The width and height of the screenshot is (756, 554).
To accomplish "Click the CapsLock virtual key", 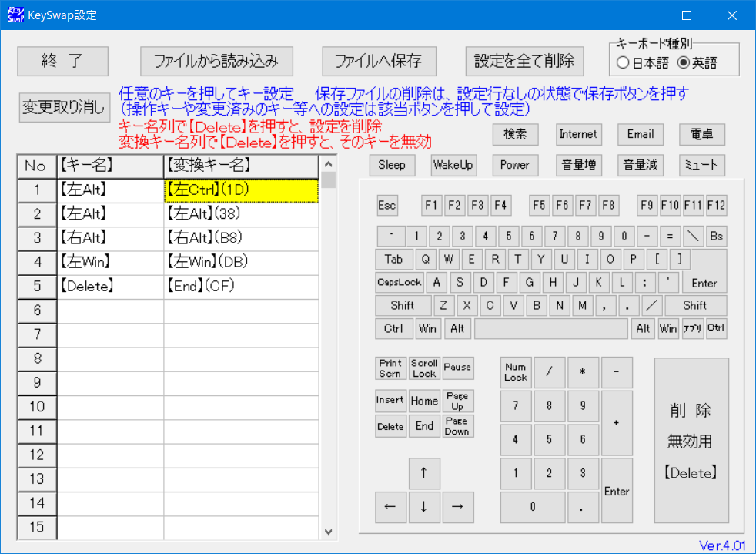I will [x=400, y=282].
